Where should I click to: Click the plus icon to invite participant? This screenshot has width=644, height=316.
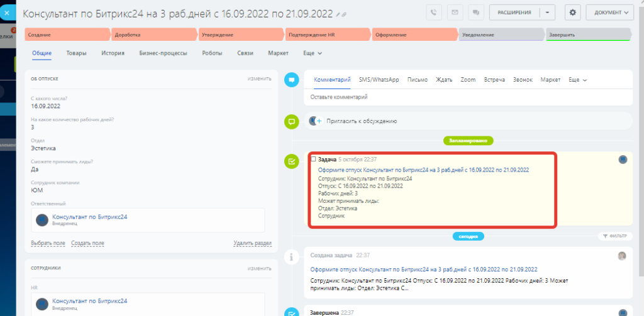coord(319,121)
